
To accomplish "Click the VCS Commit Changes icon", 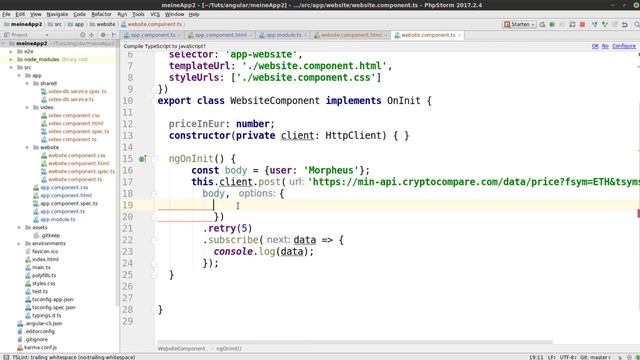I will (x=604, y=24).
